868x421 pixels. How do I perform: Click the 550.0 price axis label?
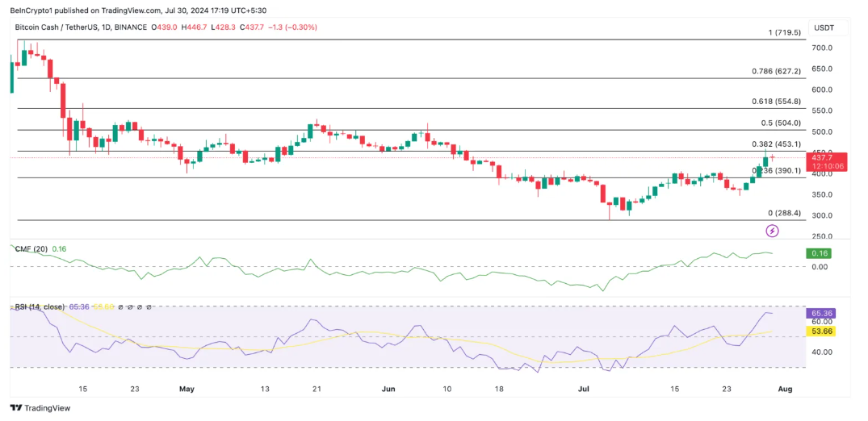pos(822,110)
